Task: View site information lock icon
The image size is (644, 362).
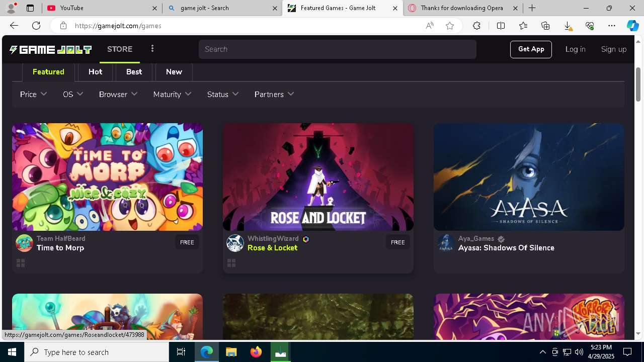Action: [63, 26]
